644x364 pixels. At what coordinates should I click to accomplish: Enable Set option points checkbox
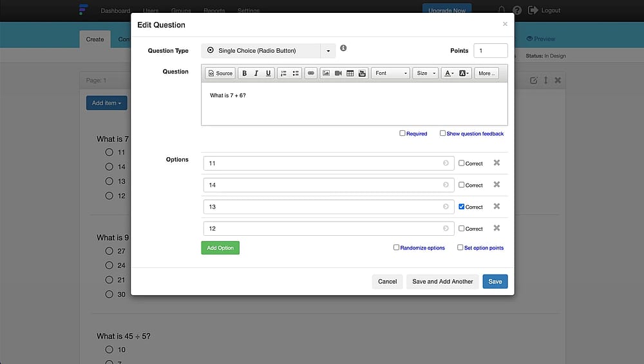tap(460, 247)
